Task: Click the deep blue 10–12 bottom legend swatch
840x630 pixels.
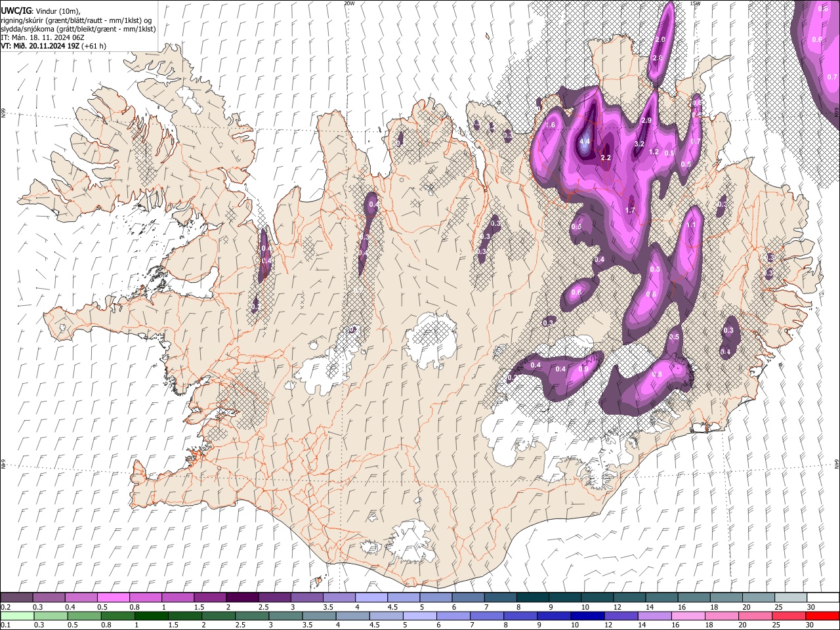Action: click(x=587, y=616)
